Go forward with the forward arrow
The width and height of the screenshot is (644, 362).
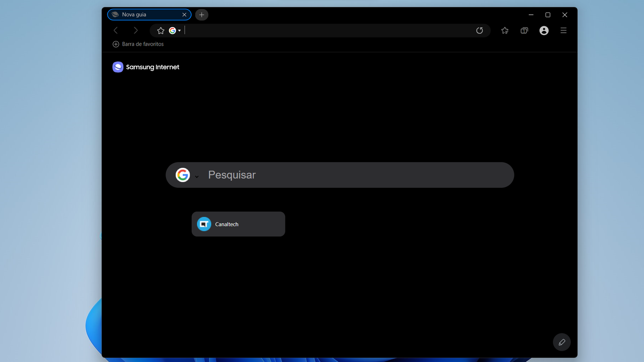136,31
